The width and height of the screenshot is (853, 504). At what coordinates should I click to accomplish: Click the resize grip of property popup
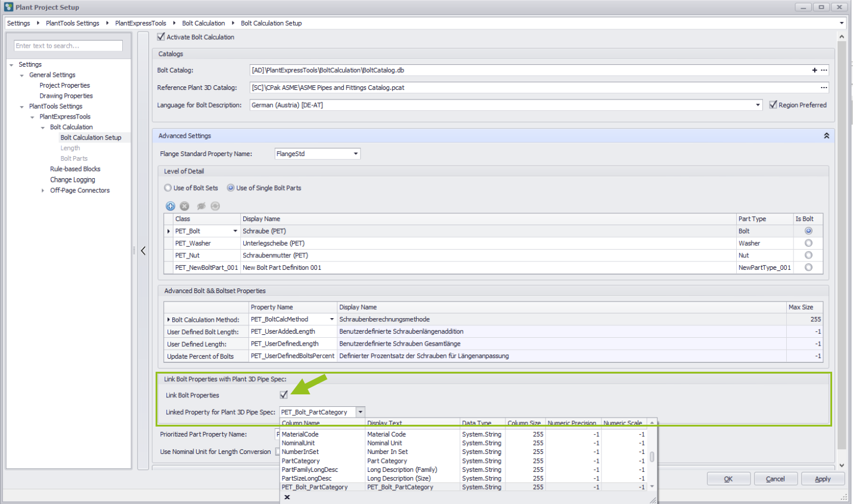pyautogui.click(x=652, y=499)
